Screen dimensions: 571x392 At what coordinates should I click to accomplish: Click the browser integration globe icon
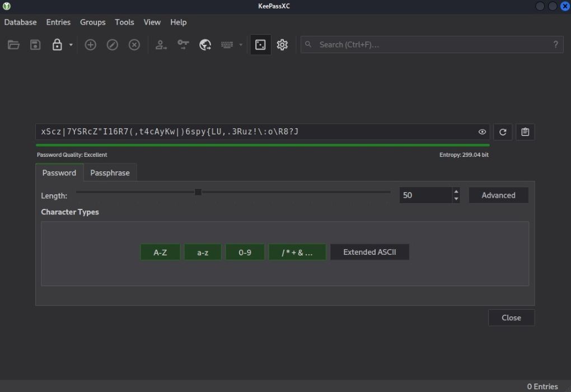coord(205,45)
